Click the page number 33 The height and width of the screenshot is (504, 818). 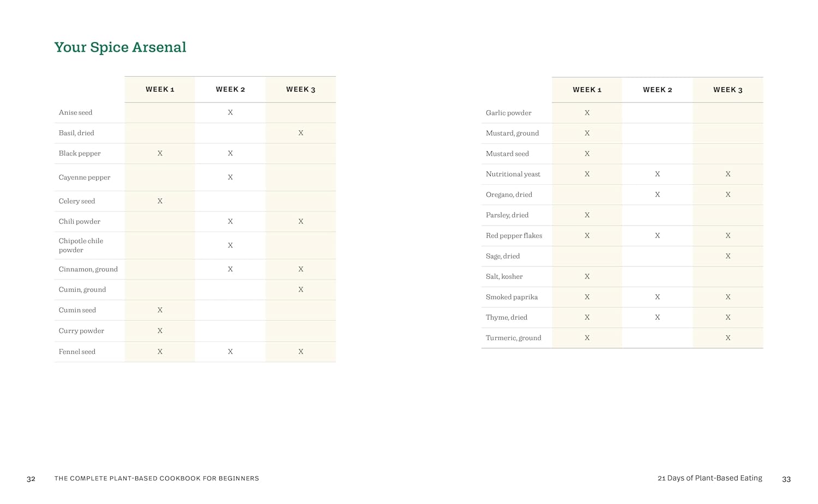(x=786, y=479)
